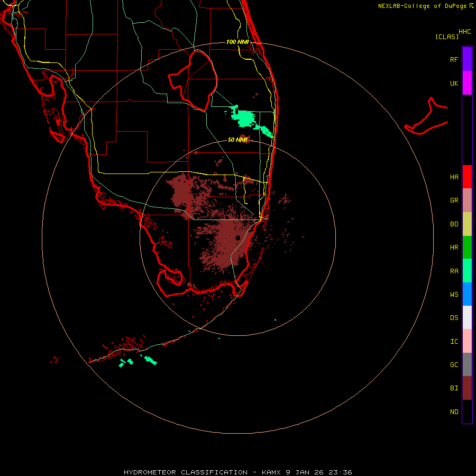Click the HR green legend swatch

pyautogui.click(x=467, y=248)
